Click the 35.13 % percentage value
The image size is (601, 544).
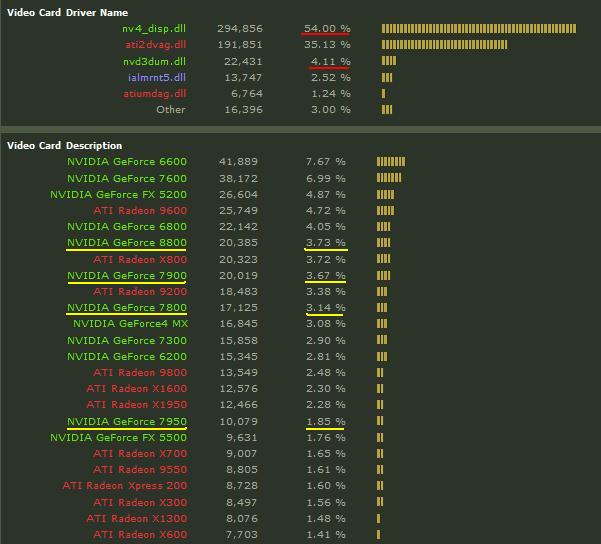tap(327, 45)
